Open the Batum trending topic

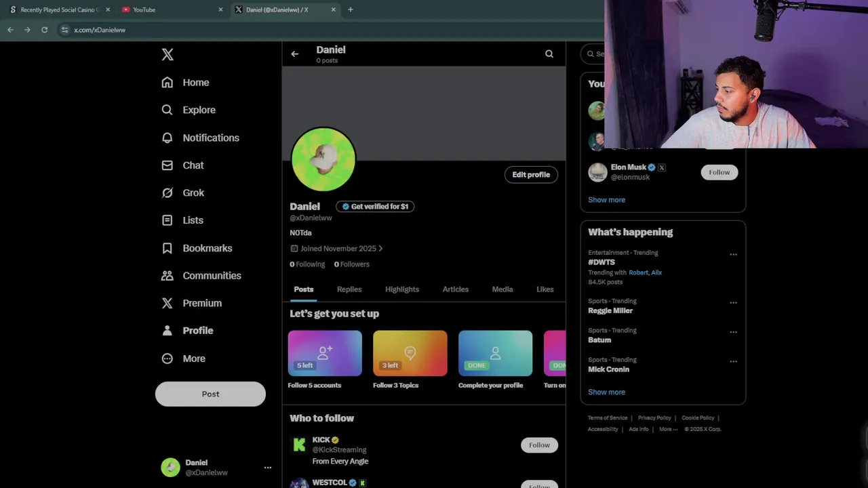(x=599, y=340)
